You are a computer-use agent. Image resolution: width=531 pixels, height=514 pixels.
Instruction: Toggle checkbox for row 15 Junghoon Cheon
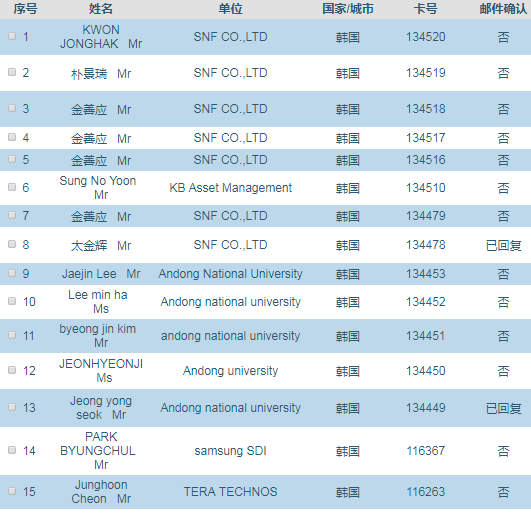click(12, 491)
